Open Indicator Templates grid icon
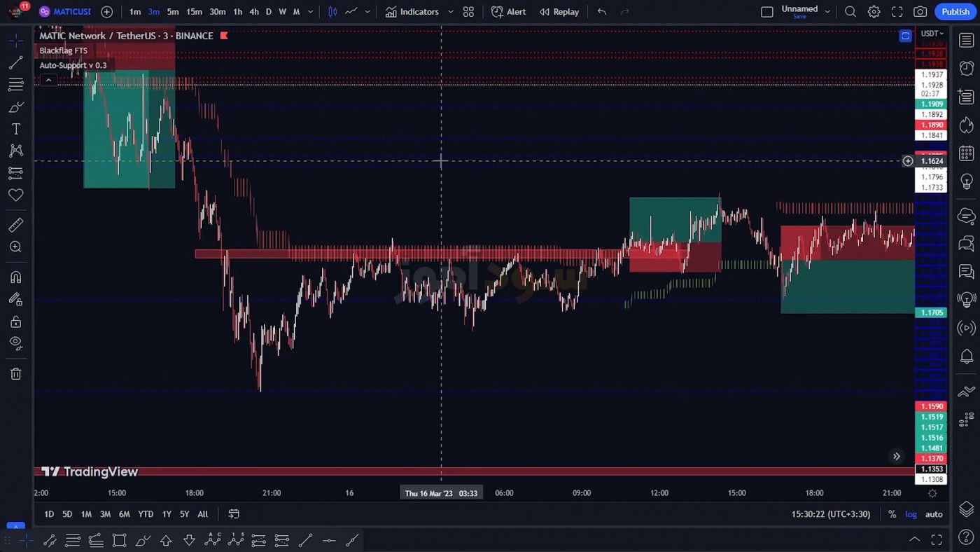Screen dimensions: 980x552 (468, 12)
